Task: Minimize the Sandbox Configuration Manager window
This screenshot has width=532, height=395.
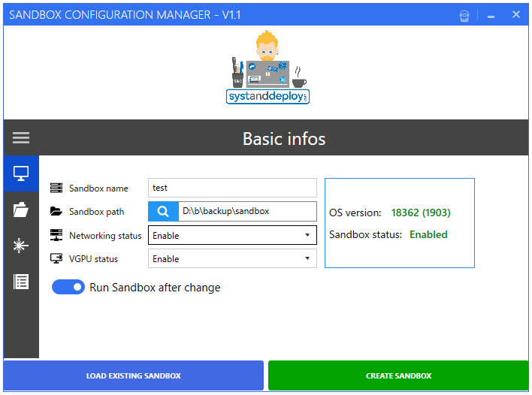Action: [491, 16]
